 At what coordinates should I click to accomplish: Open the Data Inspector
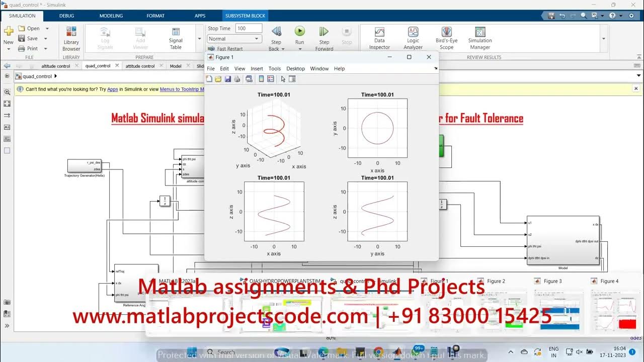pyautogui.click(x=379, y=39)
